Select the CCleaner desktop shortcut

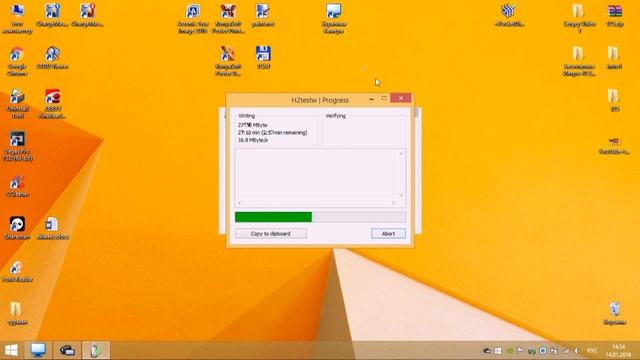[x=17, y=186]
